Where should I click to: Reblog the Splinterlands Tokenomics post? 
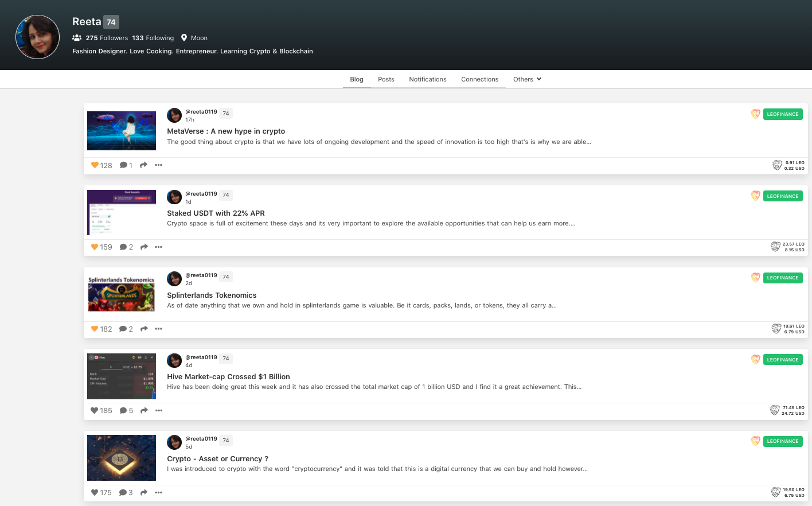(144, 329)
